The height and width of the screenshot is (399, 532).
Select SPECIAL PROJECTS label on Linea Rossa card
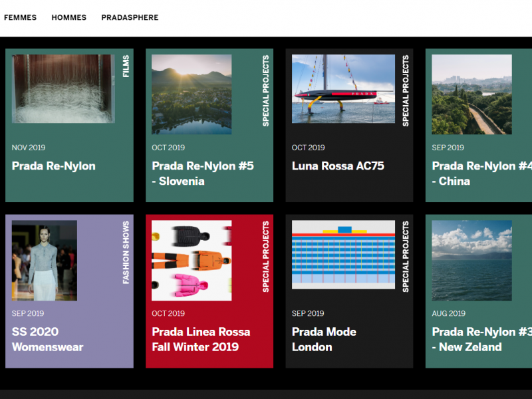[265, 257]
